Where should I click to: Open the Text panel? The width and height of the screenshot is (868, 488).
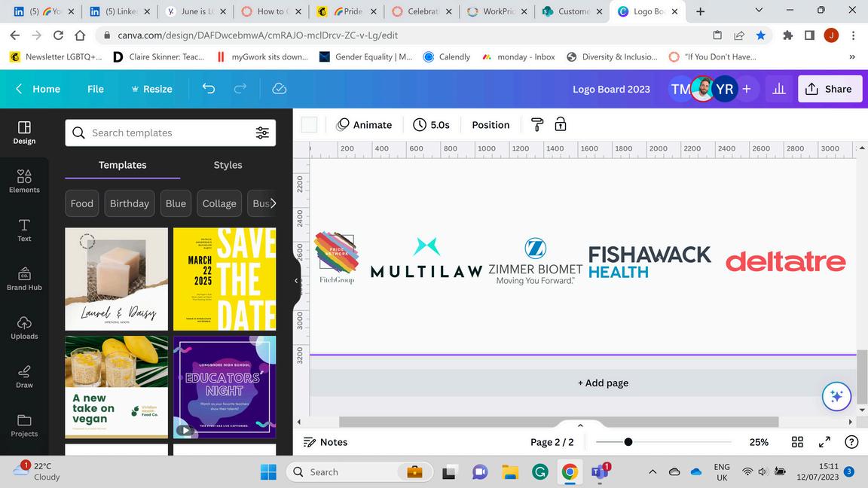(24, 230)
